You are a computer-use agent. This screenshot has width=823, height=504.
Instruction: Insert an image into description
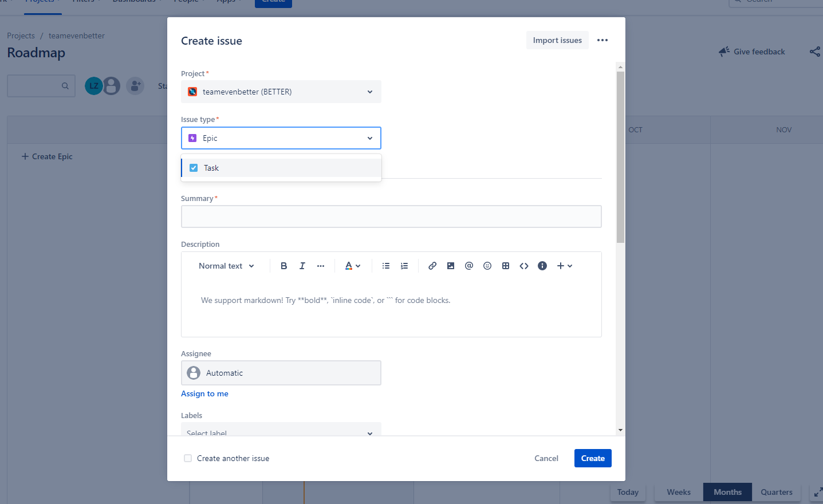click(x=451, y=266)
